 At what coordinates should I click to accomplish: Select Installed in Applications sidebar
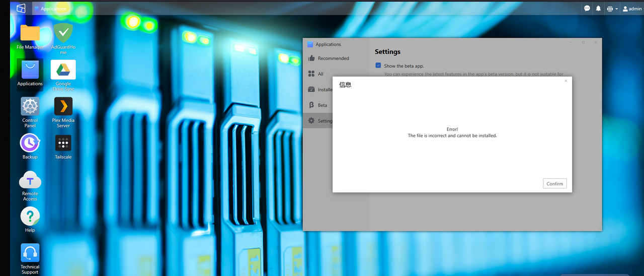point(317,90)
